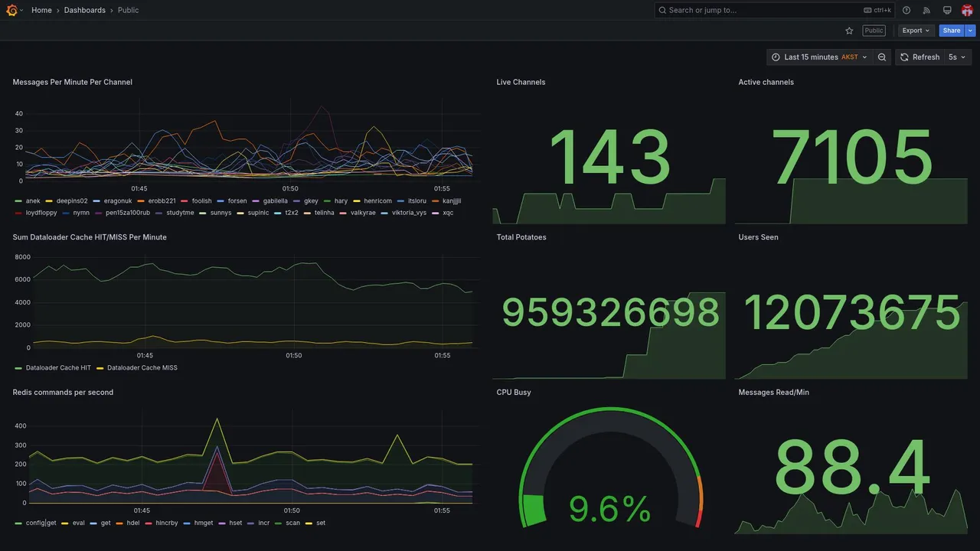The image size is (980, 551).
Task: Click the monitor icon in top bar
Action: coord(947,10)
